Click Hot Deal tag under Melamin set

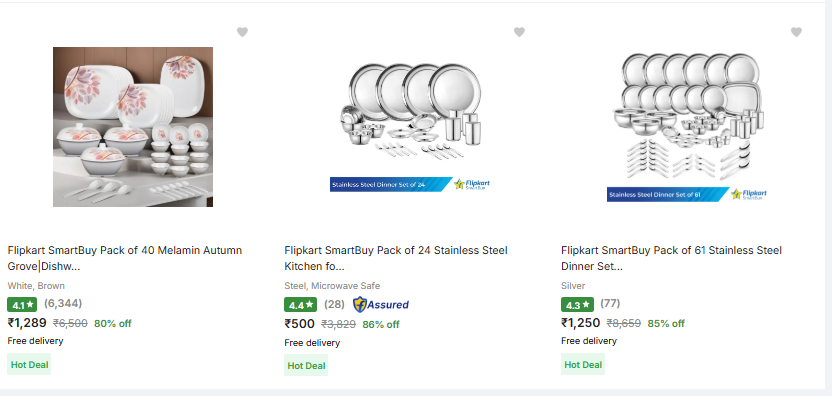pos(29,365)
